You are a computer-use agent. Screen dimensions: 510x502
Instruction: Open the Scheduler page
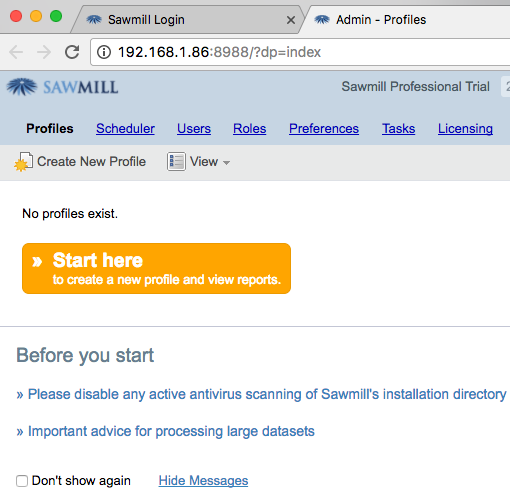pyautogui.click(x=125, y=129)
